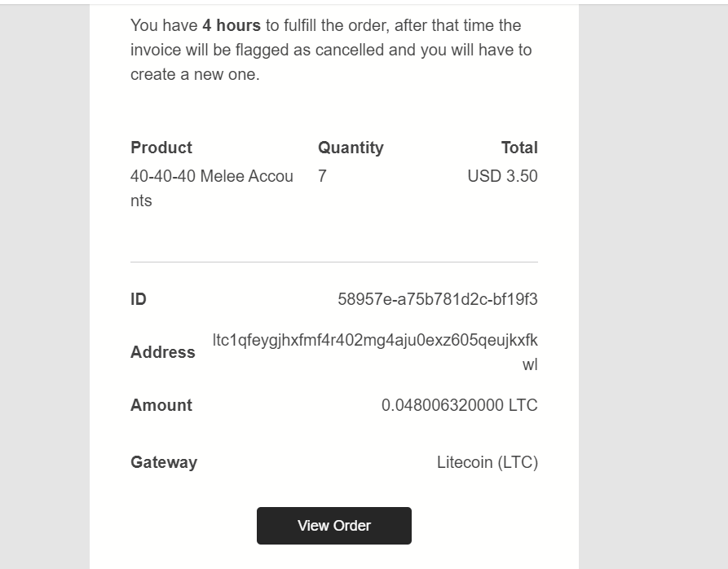The image size is (728, 569).
Task: Click the bold "4 hours" text
Action: point(232,25)
